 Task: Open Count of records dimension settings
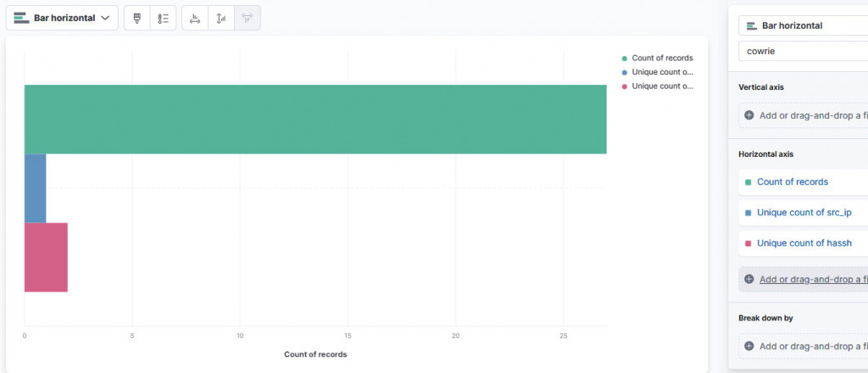click(792, 182)
